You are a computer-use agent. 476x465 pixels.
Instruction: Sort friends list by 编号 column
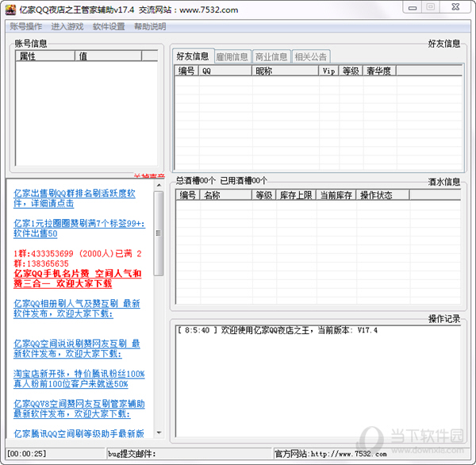[x=186, y=71]
